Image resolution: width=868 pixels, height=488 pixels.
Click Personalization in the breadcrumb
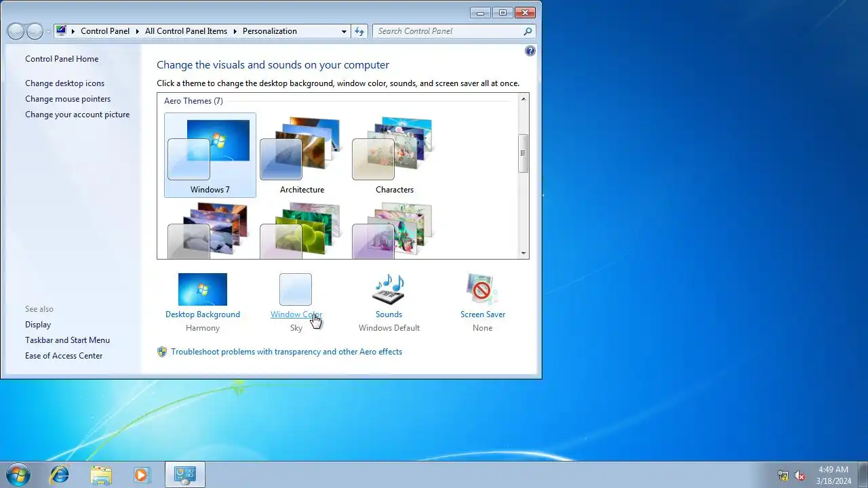coord(270,31)
